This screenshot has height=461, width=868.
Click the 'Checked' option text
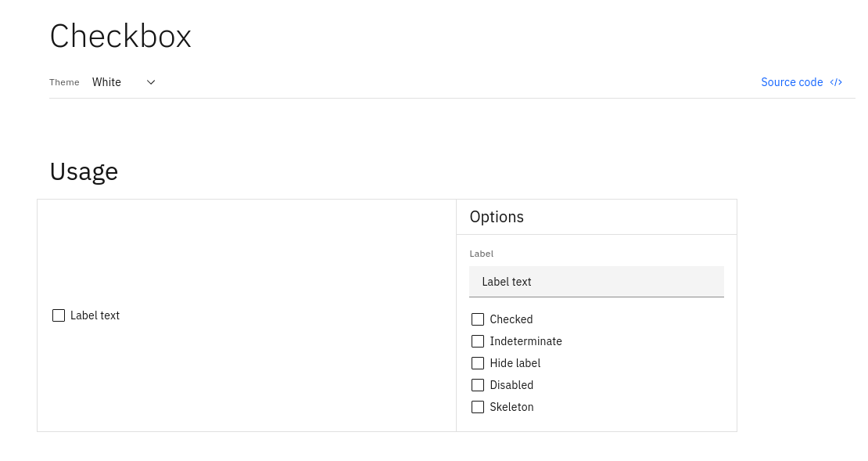coord(511,319)
